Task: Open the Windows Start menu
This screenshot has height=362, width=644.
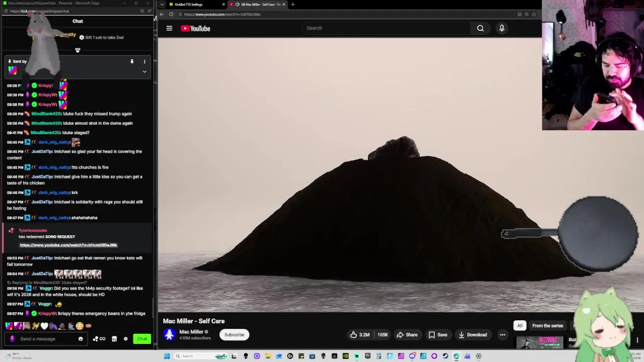Action: pos(167,356)
